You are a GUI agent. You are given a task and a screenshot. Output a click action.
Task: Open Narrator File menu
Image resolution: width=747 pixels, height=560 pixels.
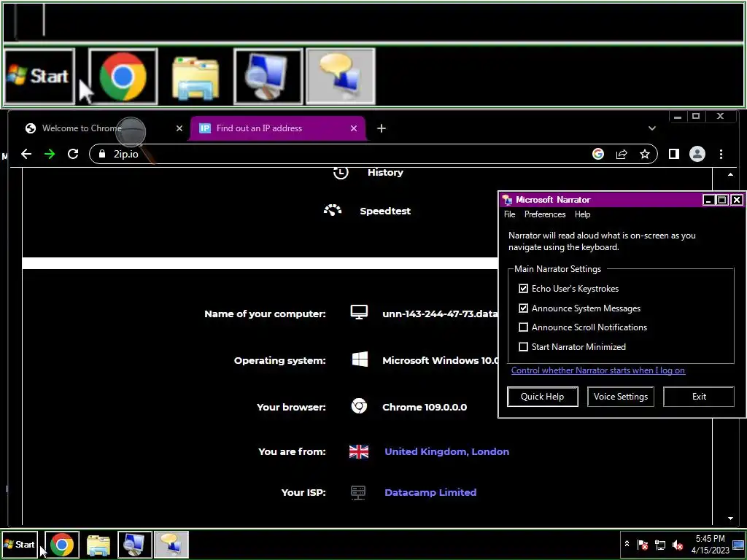(510, 214)
